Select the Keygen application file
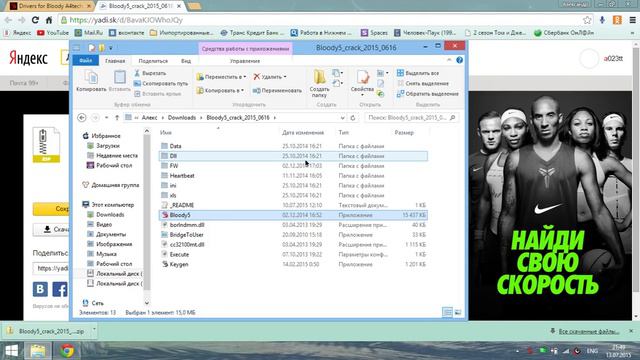Image resolution: width=640 pixels, height=360 pixels. coord(293,264)
